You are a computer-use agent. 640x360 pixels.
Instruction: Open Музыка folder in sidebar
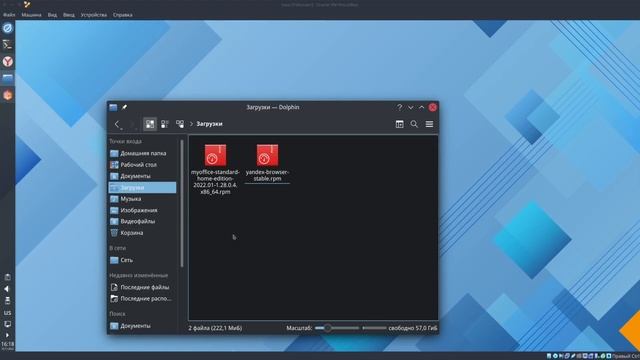(142, 199)
